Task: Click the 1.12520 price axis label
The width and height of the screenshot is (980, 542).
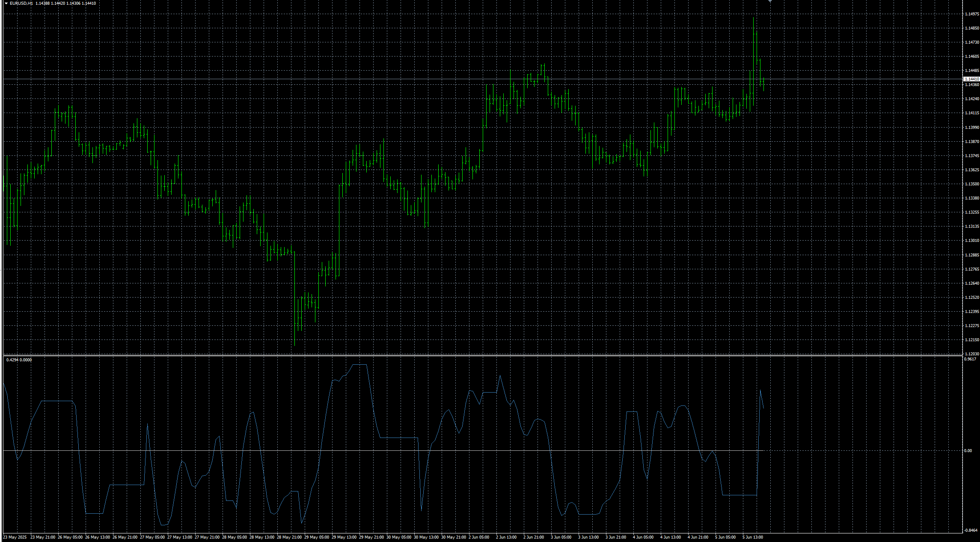Action: [x=972, y=298]
